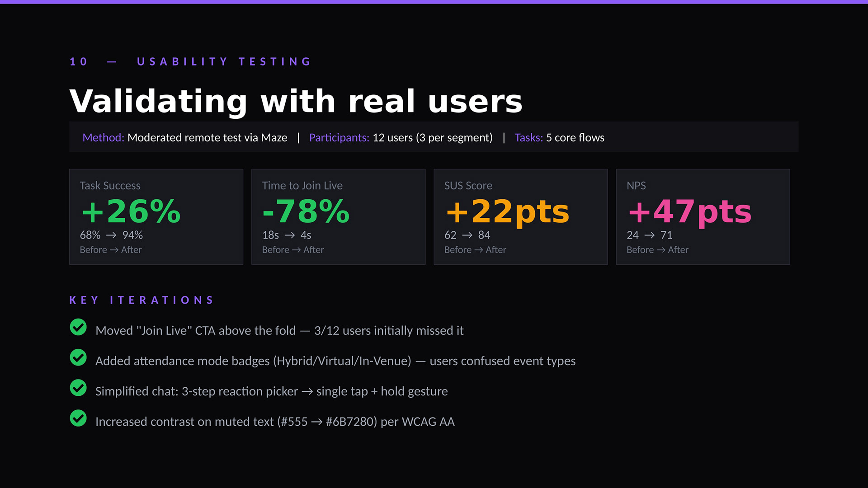This screenshot has width=868, height=488.
Task: Select the NPS metric card
Action: [x=703, y=217]
